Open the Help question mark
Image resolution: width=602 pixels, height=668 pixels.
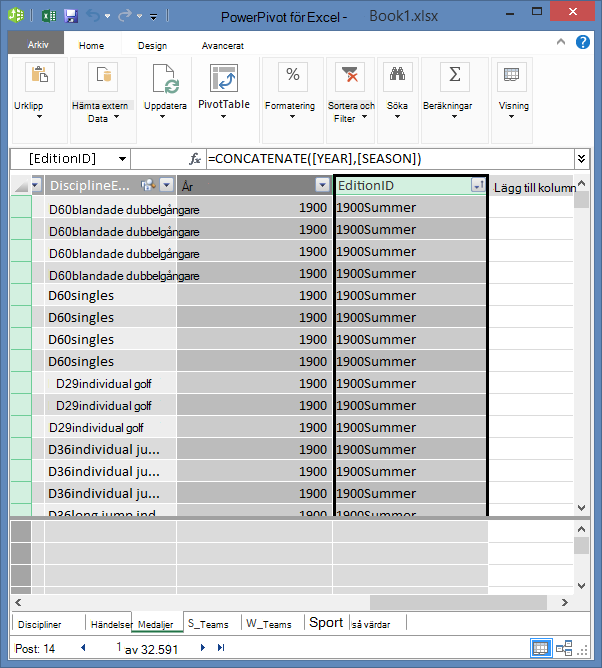[x=582, y=42]
